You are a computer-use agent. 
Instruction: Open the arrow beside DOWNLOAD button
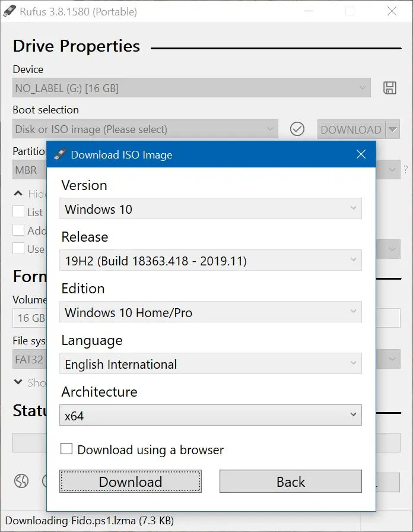393,129
